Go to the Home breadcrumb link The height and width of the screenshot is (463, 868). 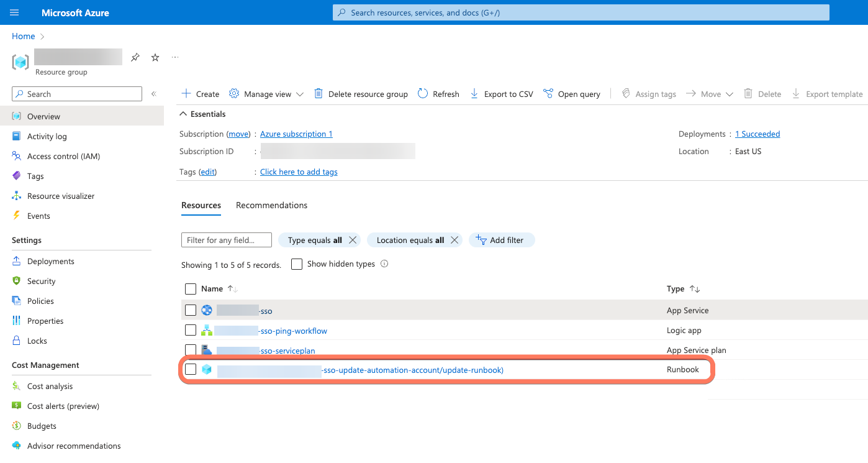pos(24,36)
